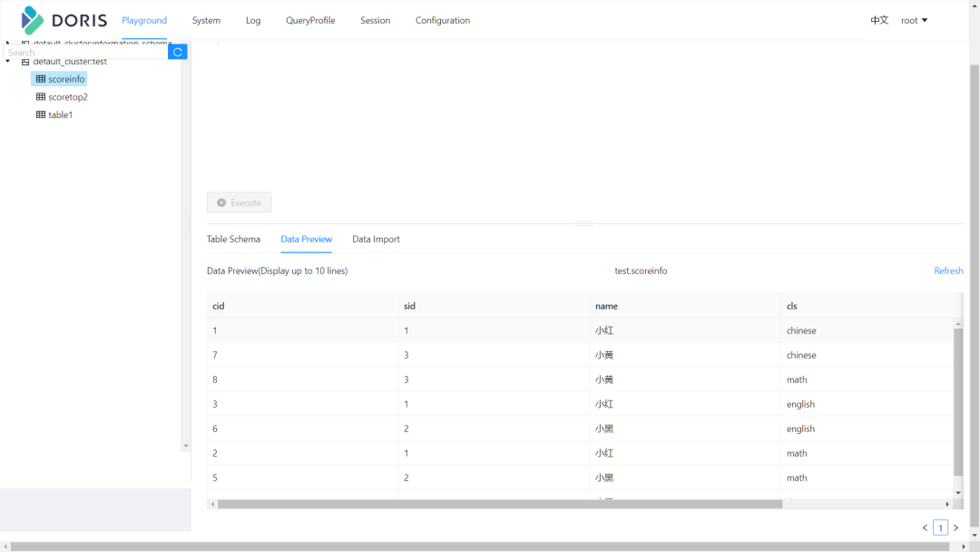Click the 小黄 cell in cid 7 row
The width and height of the screenshot is (980, 552).
[x=686, y=355]
